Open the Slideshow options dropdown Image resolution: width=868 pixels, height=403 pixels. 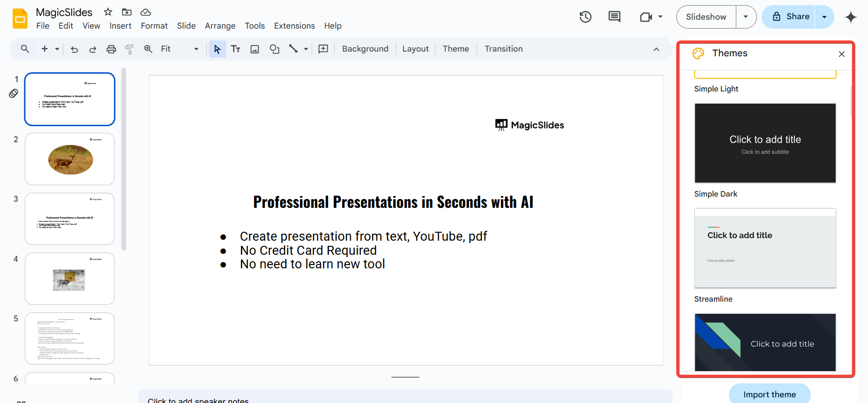click(x=746, y=17)
